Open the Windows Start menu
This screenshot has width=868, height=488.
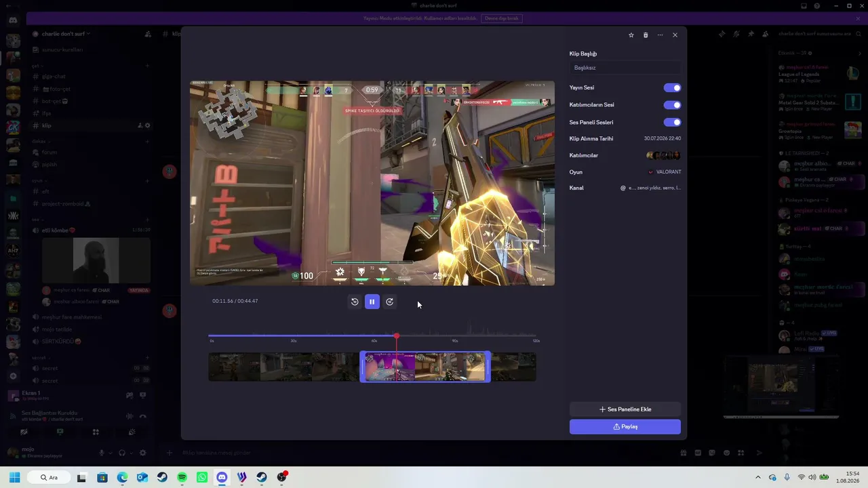(14, 477)
